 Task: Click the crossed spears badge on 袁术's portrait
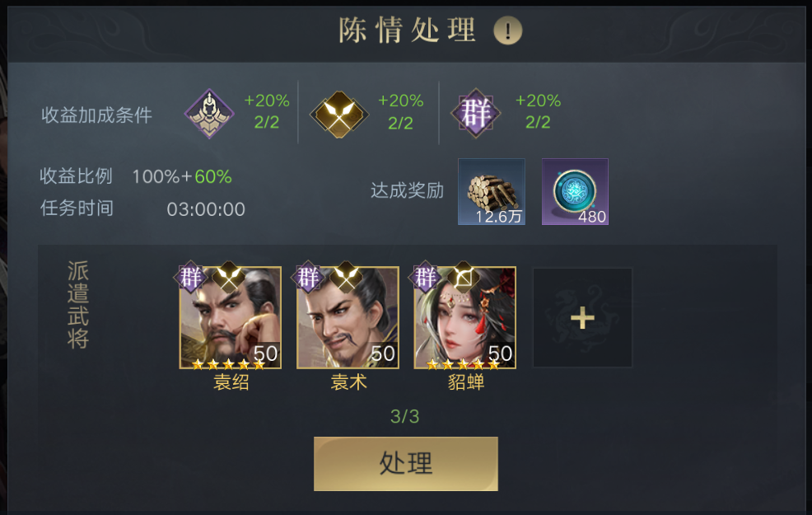(x=345, y=277)
